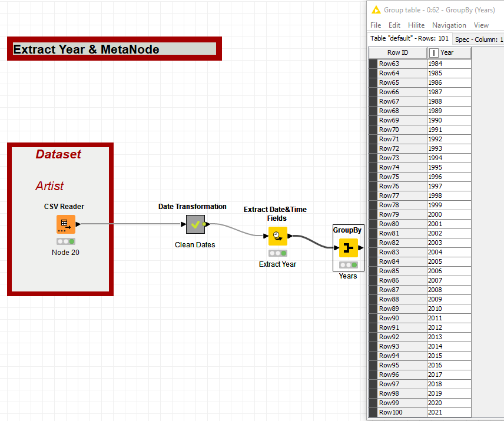Open the View menu
Viewport: 504px width, 421px height.
[x=481, y=25]
